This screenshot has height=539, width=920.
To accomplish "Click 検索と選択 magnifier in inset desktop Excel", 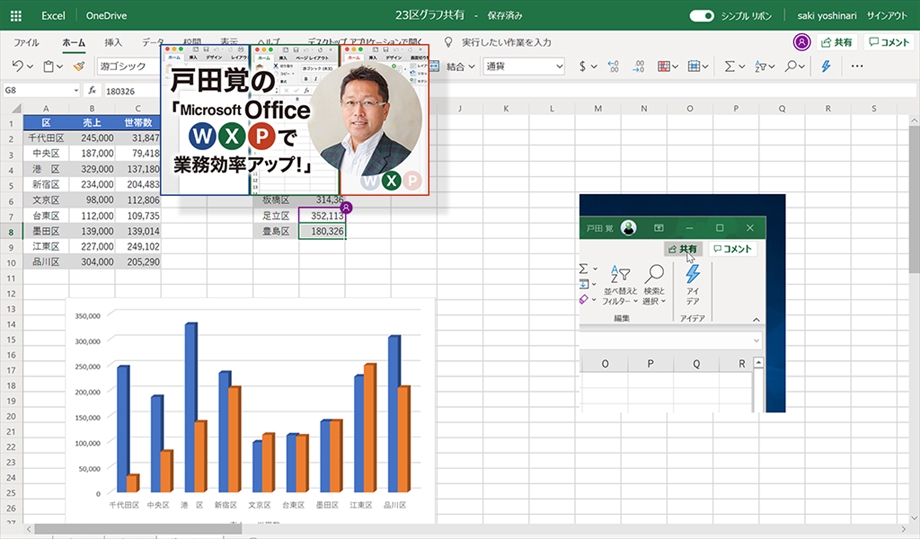I will pyautogui.click(x=654, y=284).
